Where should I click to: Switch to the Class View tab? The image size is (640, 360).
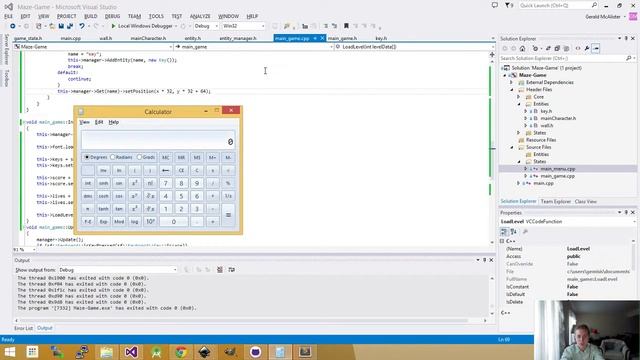tap(586, 201)
